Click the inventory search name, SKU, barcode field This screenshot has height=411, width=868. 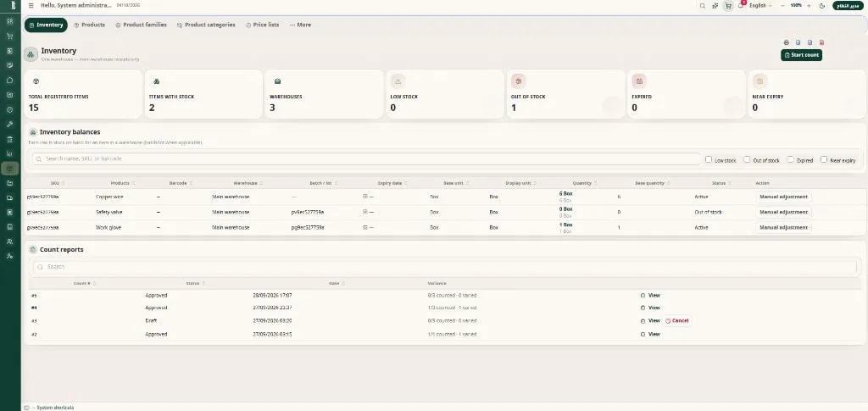pyautogui.click(x=366, y=158)
